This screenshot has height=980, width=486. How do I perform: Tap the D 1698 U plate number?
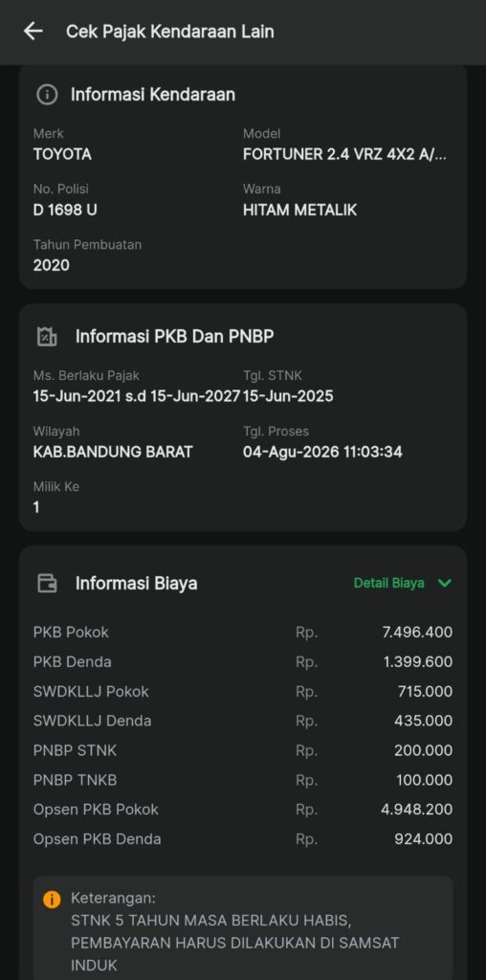[x=65, y=210]
